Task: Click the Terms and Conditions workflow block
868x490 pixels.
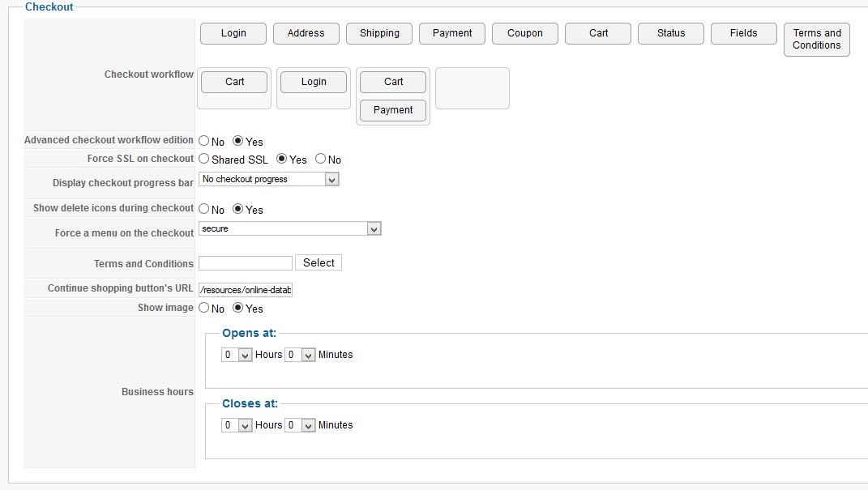Action: (x=816, y=40)
